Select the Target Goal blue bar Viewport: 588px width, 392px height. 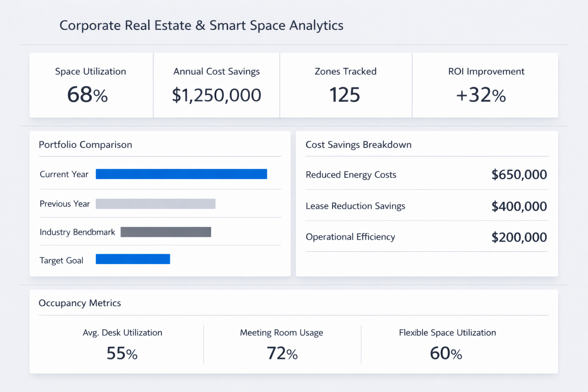pyautogui.click(x=132, y=259)
